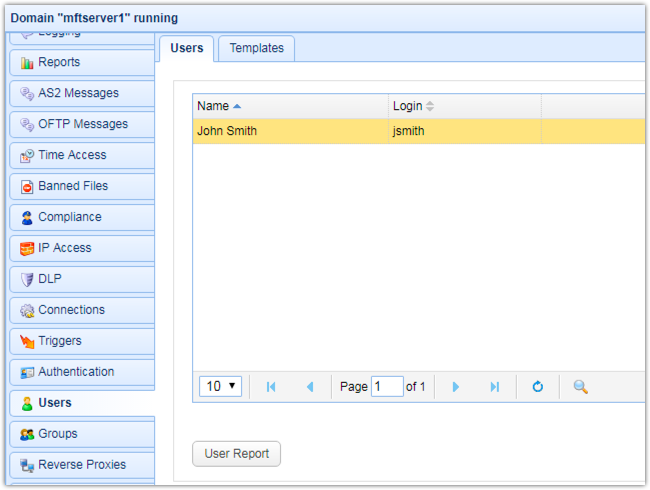This screenshot has width=650, height=490.
Task: Click the Compliance officer icon
Action: tap(27, 218)
